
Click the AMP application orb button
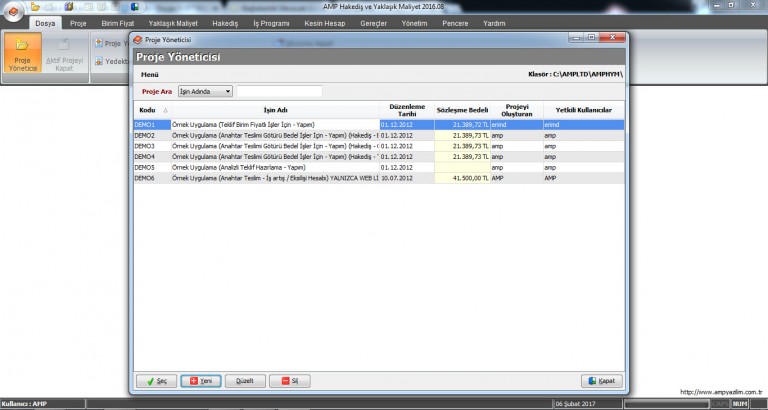click(x=12, y=11)
